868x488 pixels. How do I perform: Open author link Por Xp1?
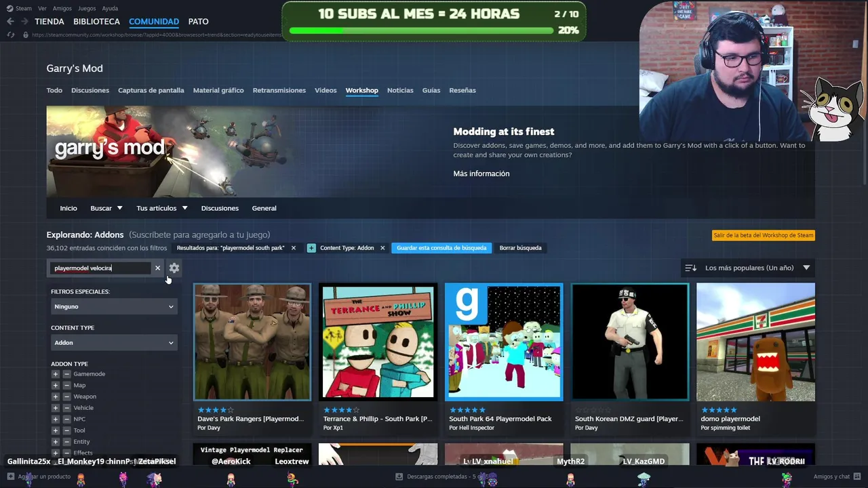point(333,428)
